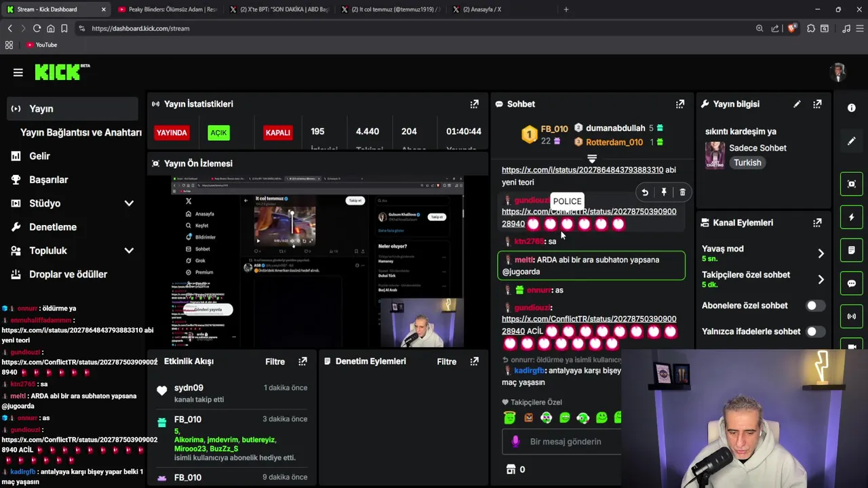Image resolution: width=868 pixels, height=488 pixels.
Task: Toggle Abonelere özel sohbet switch
Action: point(815,306)
